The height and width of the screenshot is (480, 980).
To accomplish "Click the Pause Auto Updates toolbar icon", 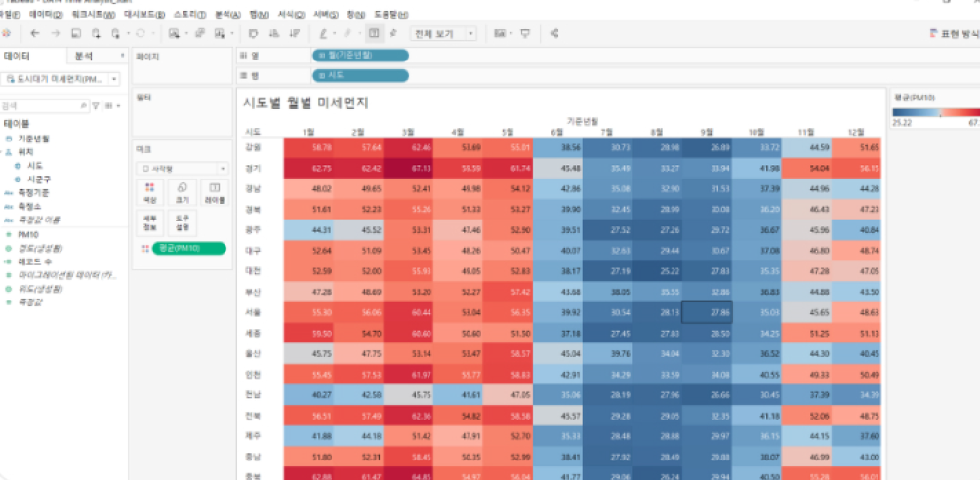I will point(115,34).
